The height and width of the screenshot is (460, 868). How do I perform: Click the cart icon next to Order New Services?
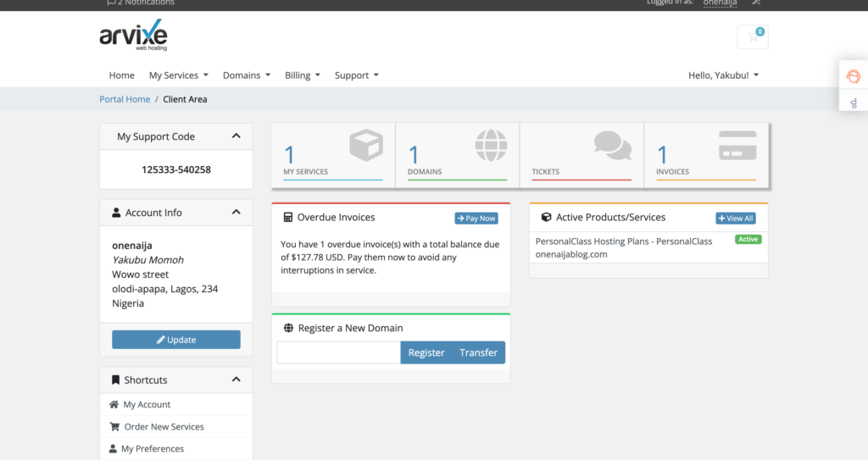pos(114,427)
